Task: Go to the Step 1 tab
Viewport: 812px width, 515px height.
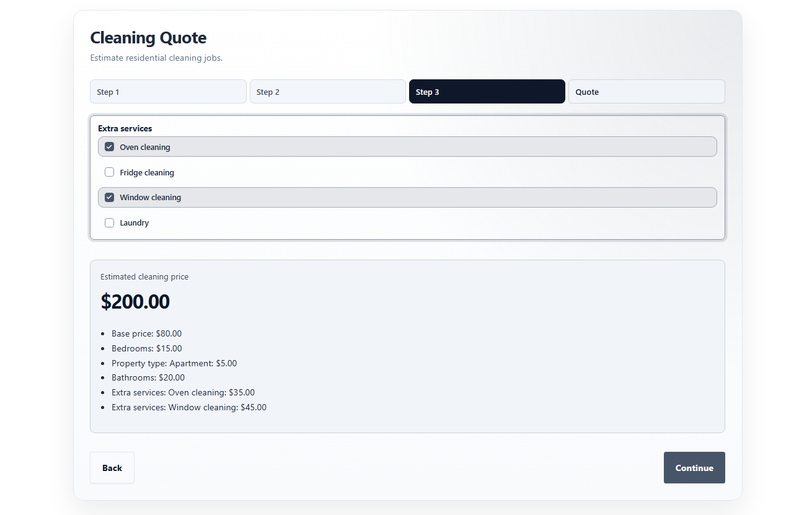Action: coord(168,92)
